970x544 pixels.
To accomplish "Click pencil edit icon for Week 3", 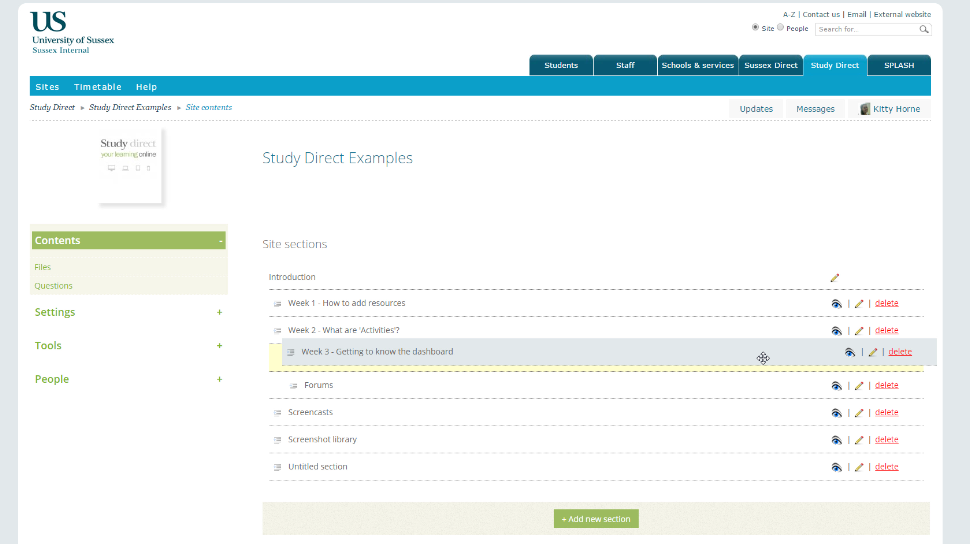I will pos(872,352).
